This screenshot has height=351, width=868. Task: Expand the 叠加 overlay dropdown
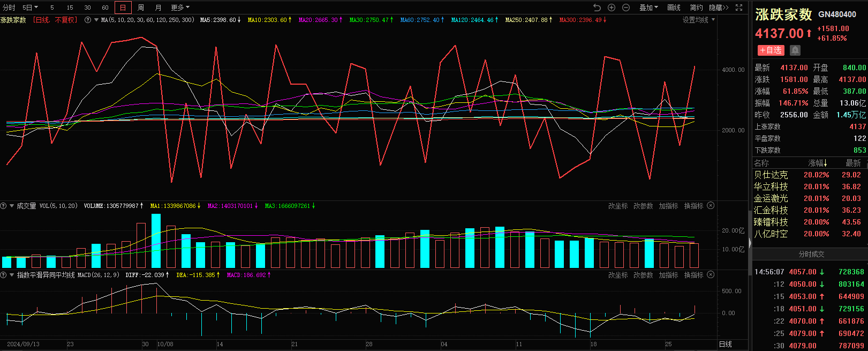(648, 8)
